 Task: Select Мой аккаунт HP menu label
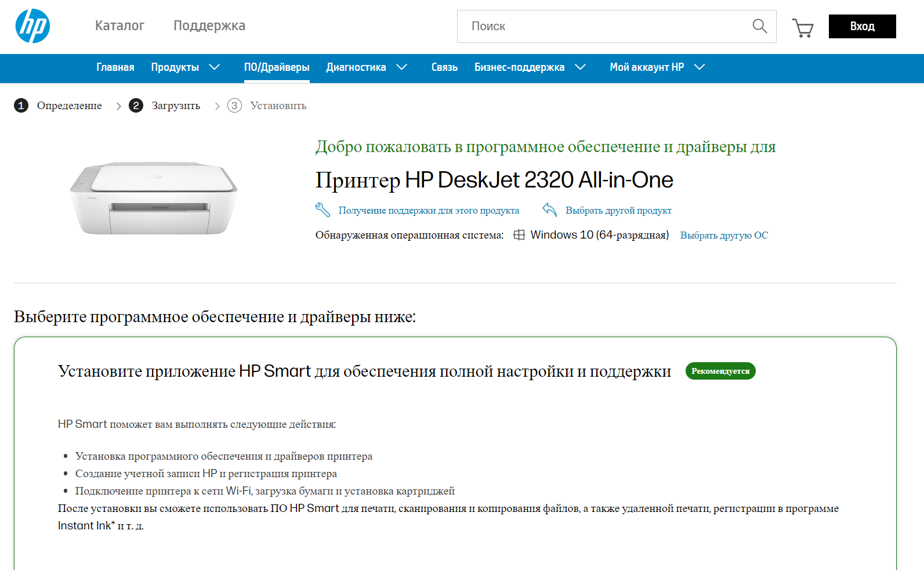coord(647,67)
